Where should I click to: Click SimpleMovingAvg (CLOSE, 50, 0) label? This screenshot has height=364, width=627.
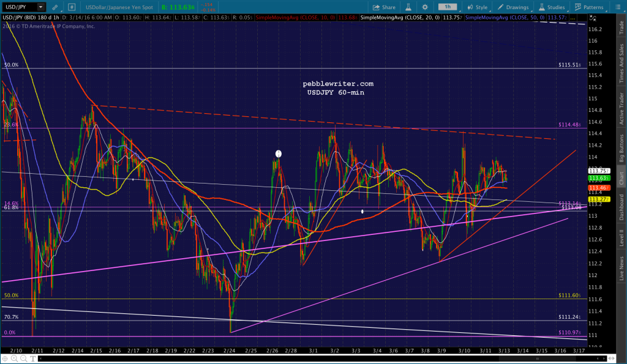click(x=505, y=18)
